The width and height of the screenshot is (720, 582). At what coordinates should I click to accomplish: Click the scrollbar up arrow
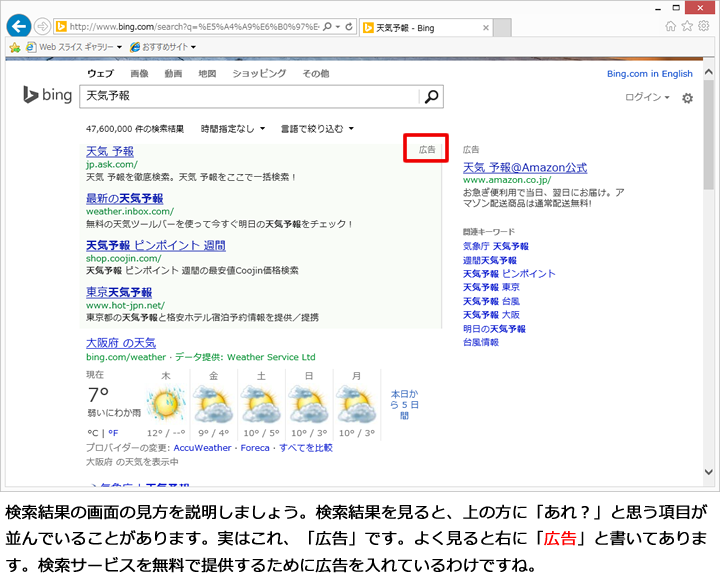coord(709,72)
